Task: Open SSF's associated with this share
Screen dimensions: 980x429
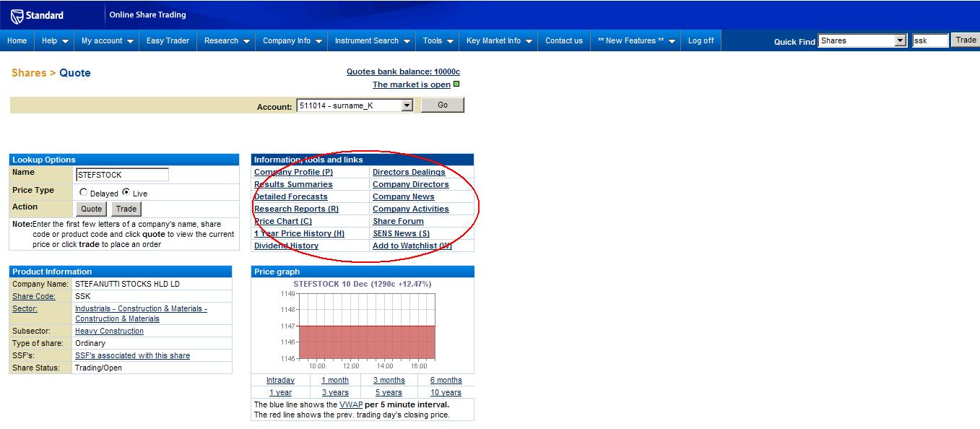Action: (x=132, y=355)
